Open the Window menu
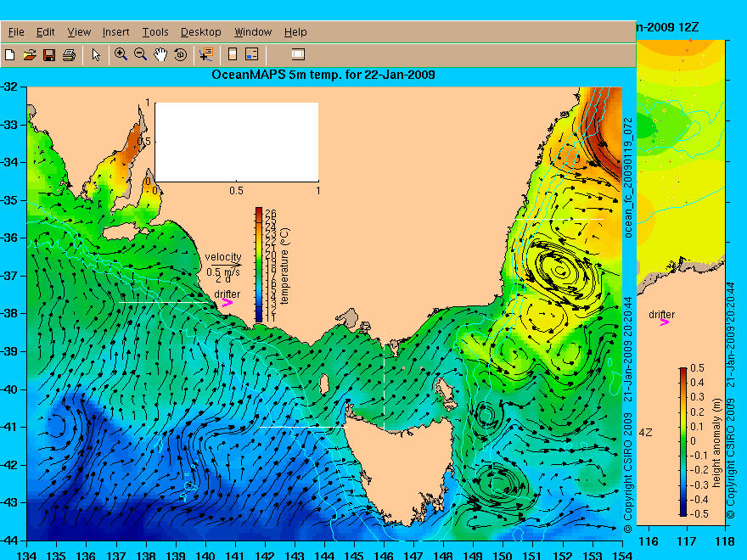 click(x=253, y=32)
